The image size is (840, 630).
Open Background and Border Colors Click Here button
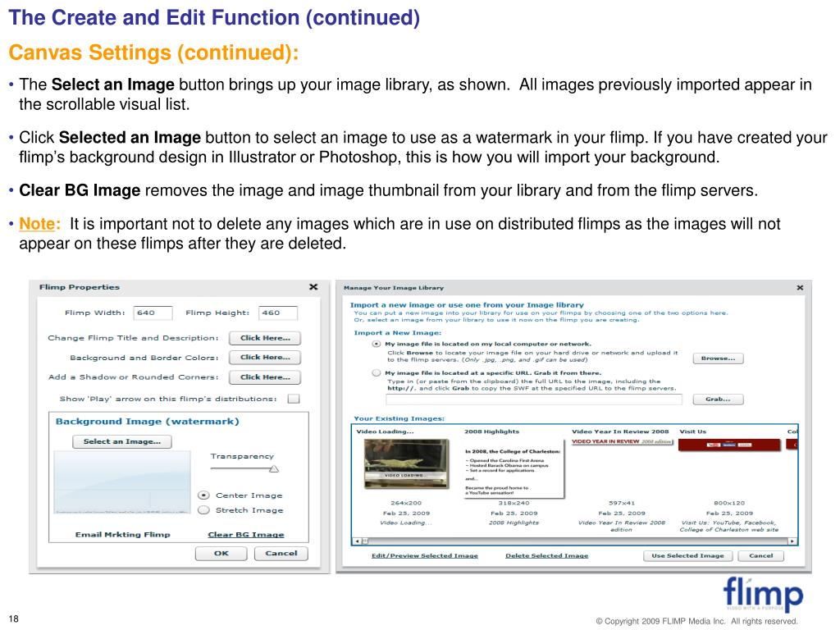click(x=265, y=358)
